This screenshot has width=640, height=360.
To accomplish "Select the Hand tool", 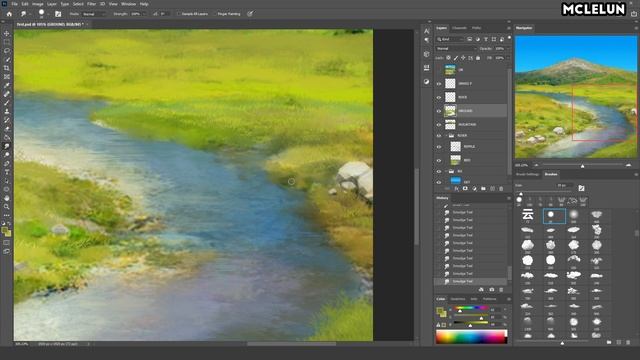I will point(7,198).
